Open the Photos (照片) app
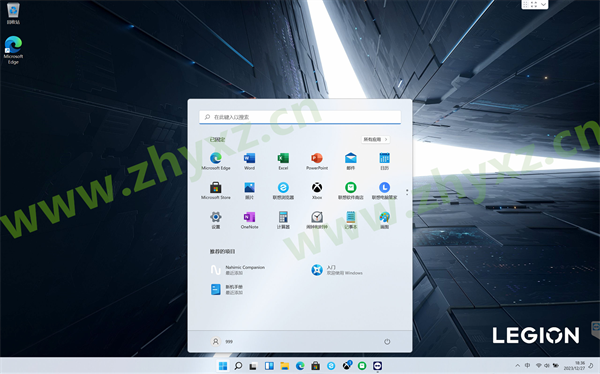600x374 pixels. [x=249, y=190]
